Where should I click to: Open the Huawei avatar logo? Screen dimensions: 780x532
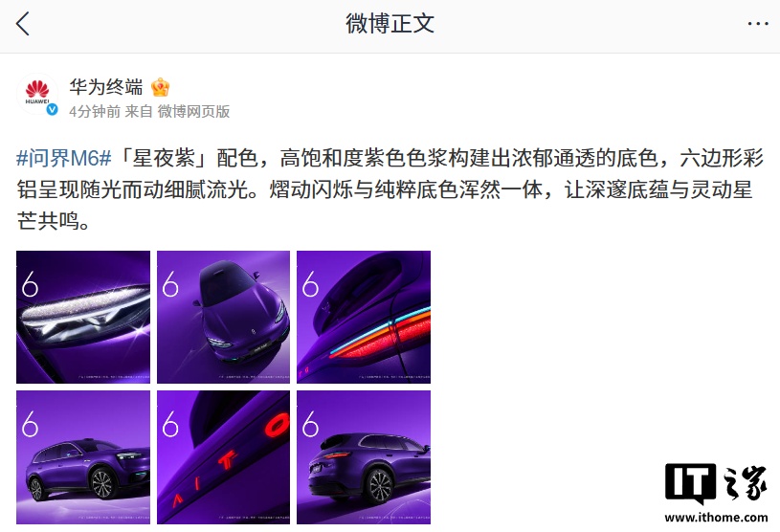point(37,94)
